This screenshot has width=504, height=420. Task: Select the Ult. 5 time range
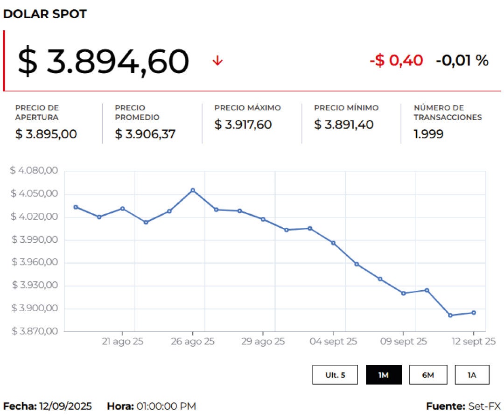(335, 375)
